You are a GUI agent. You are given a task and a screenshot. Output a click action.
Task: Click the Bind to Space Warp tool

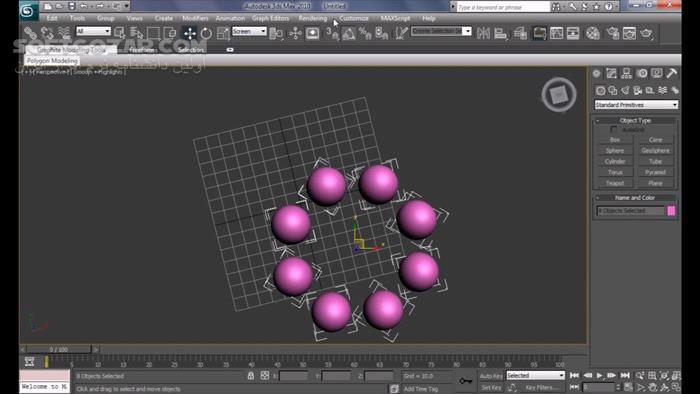point(64,33)
